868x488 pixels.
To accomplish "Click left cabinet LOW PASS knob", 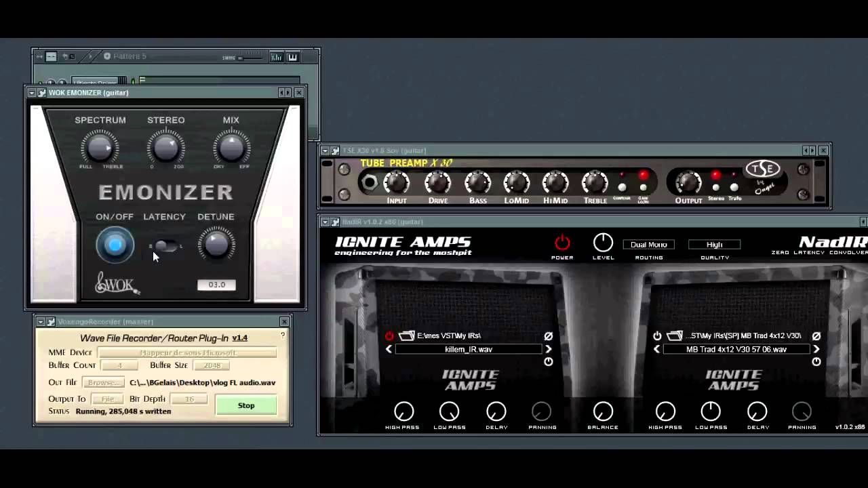I will pos(449,411).
